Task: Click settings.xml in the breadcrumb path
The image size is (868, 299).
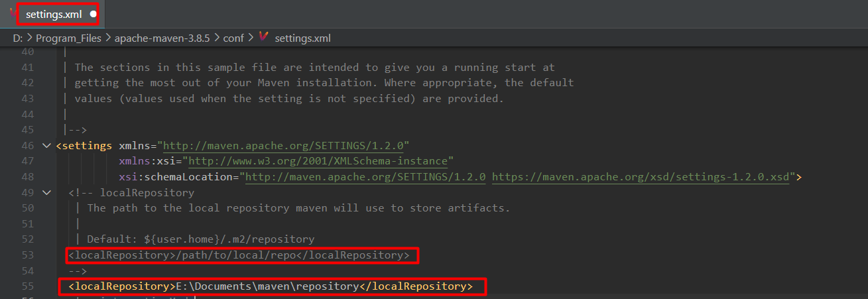Action: [302, 38]
